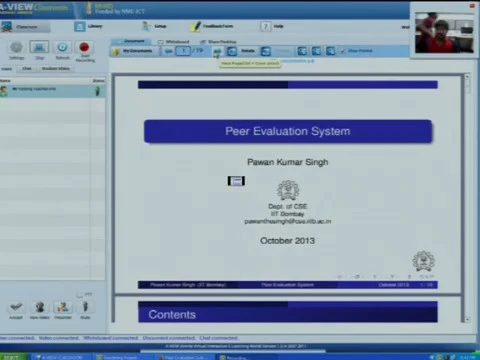This screenshot has height=360, width=480.
Task: Close the video window with red X
Action: 472,6
